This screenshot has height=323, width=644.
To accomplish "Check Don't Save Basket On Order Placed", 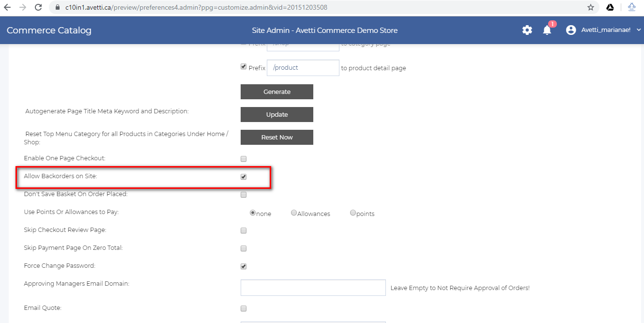I will pyautogui.click(x=244, y=195).
